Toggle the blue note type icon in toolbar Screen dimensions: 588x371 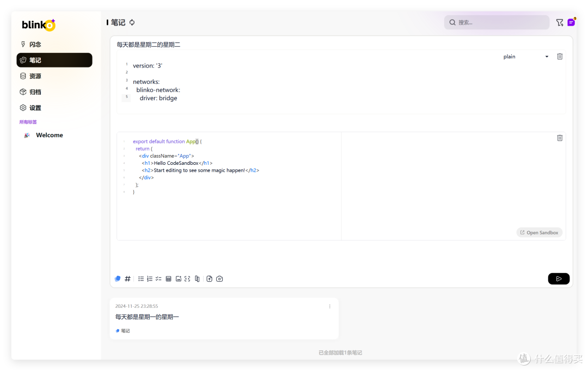[x=118, y=279]
